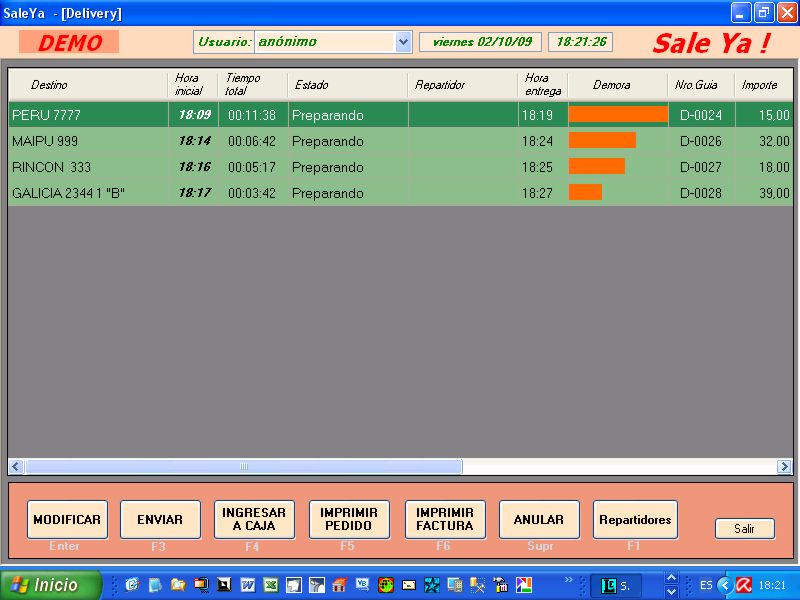The image size is (800, 600).
Task: Open the blue star icon in quick launch
Action: 432,584
